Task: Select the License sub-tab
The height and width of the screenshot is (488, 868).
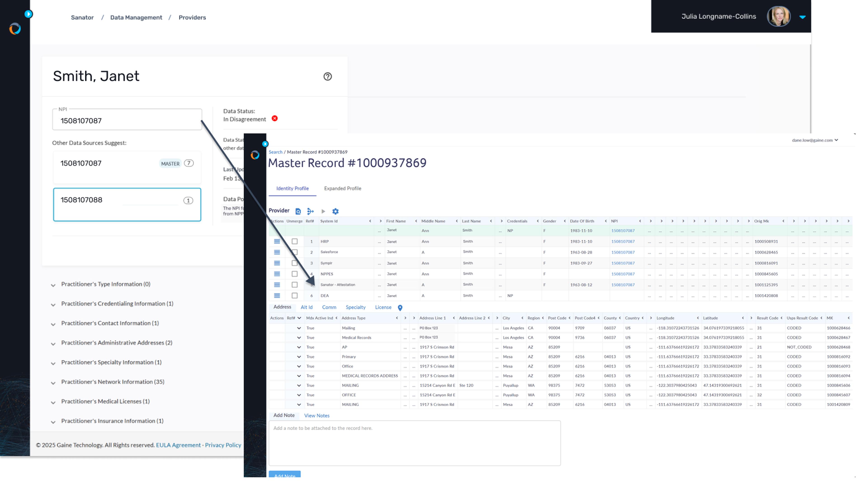Action: tap(383, 307)
